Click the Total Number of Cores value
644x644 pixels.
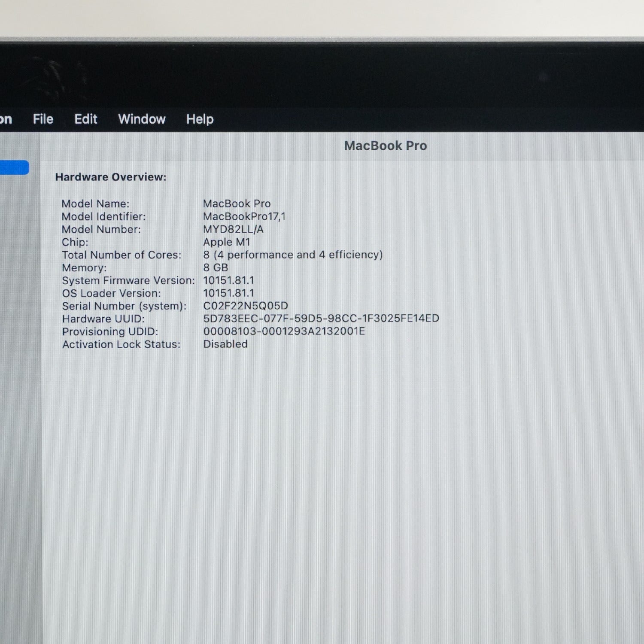293,255
